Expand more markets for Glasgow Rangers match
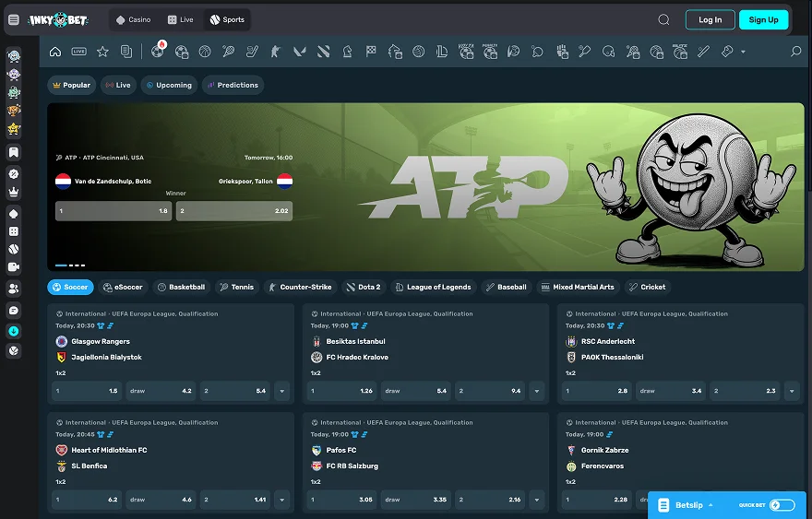The width and height of the screenshot is (812, 519). click(x=281, y=391)
